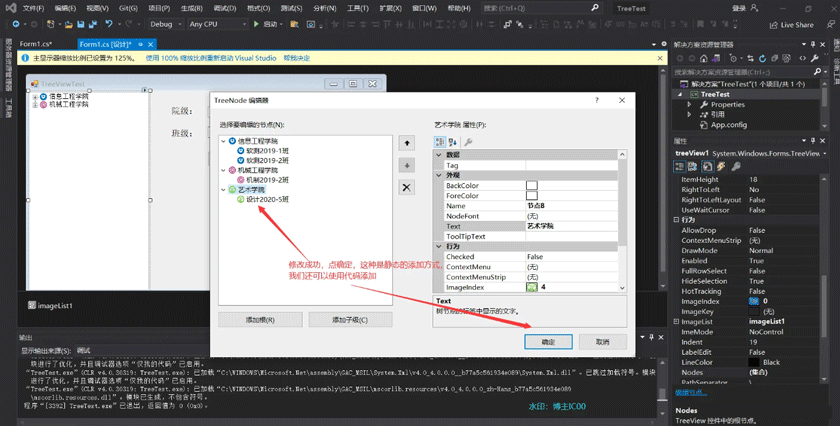The width and height of the screenshot is (840, 426).
Task: Move selected node down in TreeNode editor
Action: pyautogui.click(x=407, y=166)
